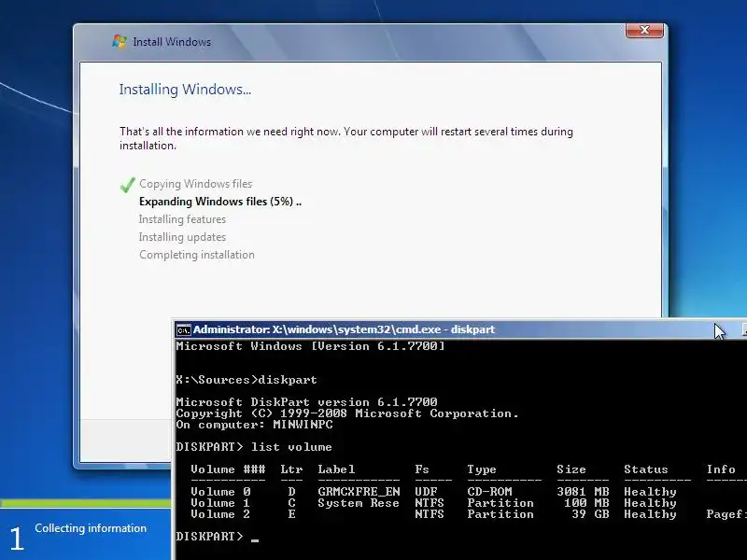The image size is (747, 560).
Task: Click the Windows flag icon in title bar
Action: pyautogui.click(x=120, y=41)
